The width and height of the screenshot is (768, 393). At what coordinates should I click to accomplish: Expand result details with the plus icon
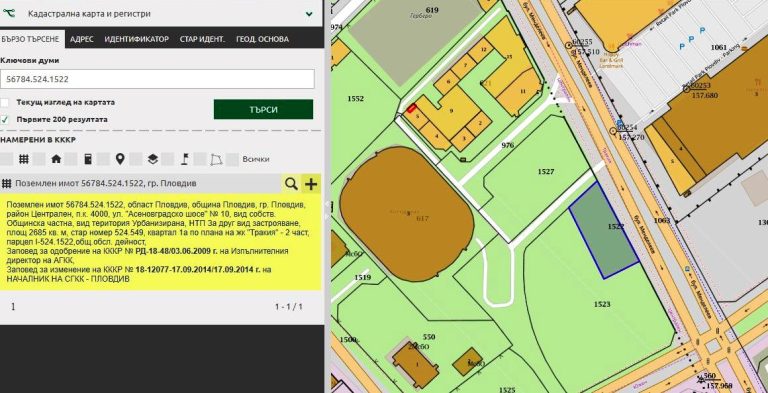(311, 184)
